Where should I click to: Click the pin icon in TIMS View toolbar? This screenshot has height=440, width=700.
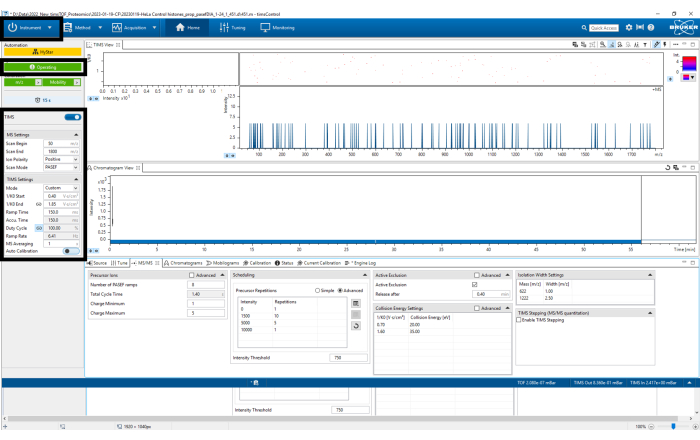pos(665,45)
